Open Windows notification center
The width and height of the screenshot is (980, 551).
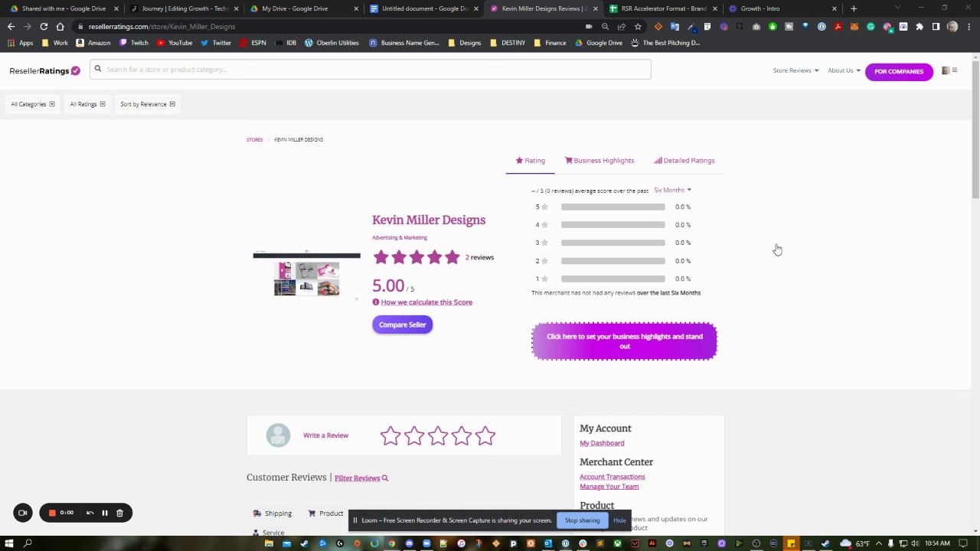(962, 543)
